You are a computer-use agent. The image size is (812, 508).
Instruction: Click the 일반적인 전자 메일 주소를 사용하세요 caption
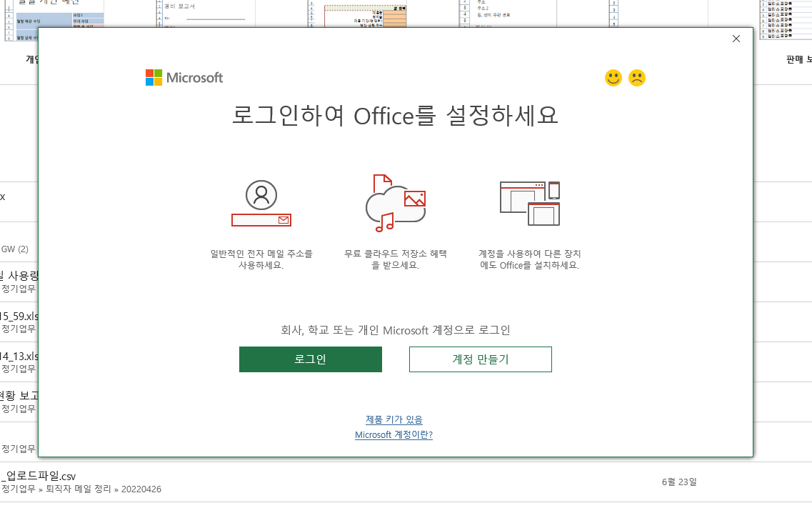[x=261, y=259]
